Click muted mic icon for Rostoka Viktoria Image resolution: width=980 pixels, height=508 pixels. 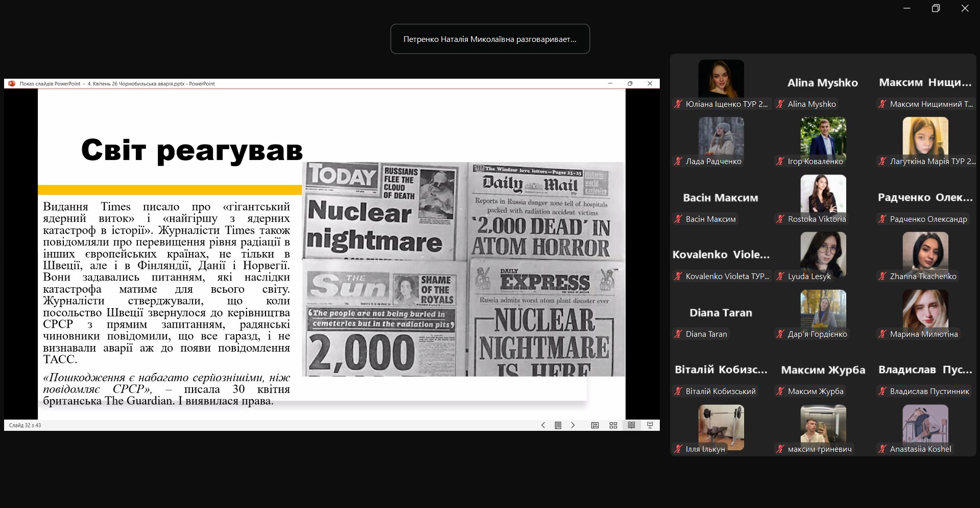point(780,219)
